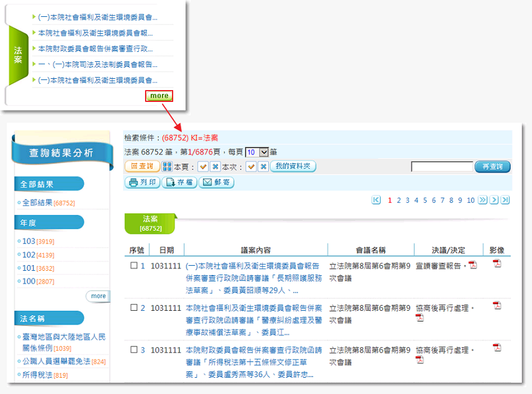
Task: Check the box for result row 1
Action: point(133,266)
